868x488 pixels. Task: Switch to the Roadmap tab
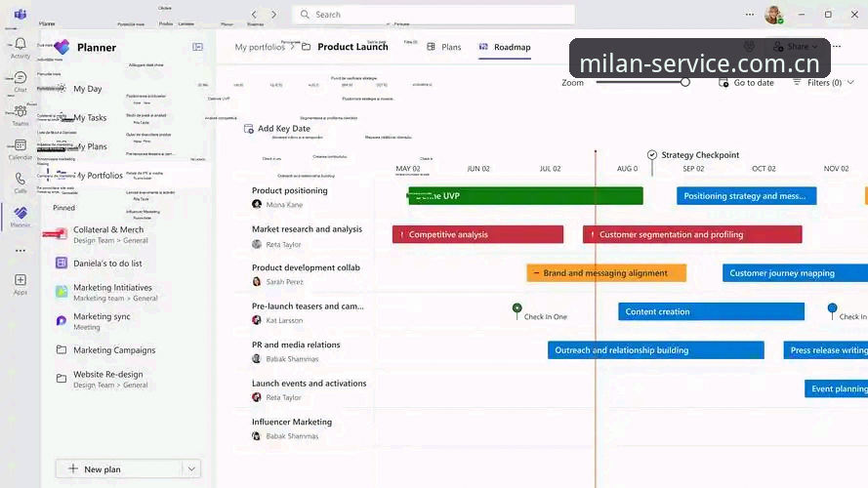(x=505, y=47)
